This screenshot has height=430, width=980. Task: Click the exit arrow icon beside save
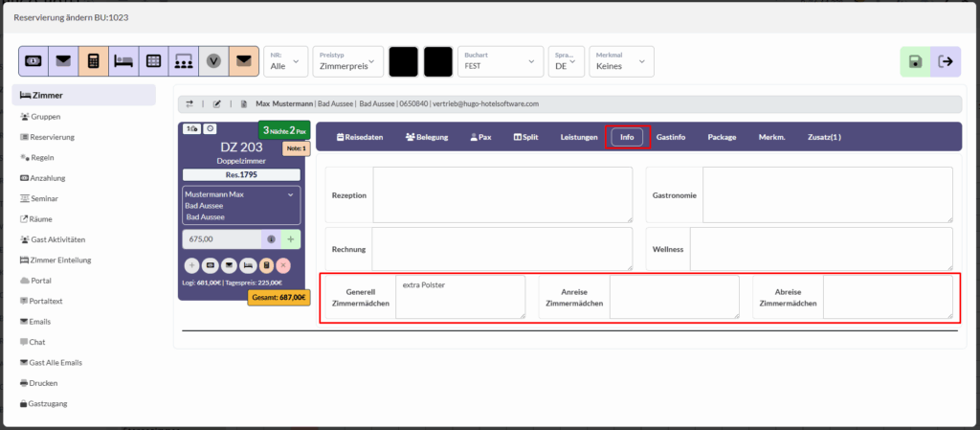click(947, 61)
